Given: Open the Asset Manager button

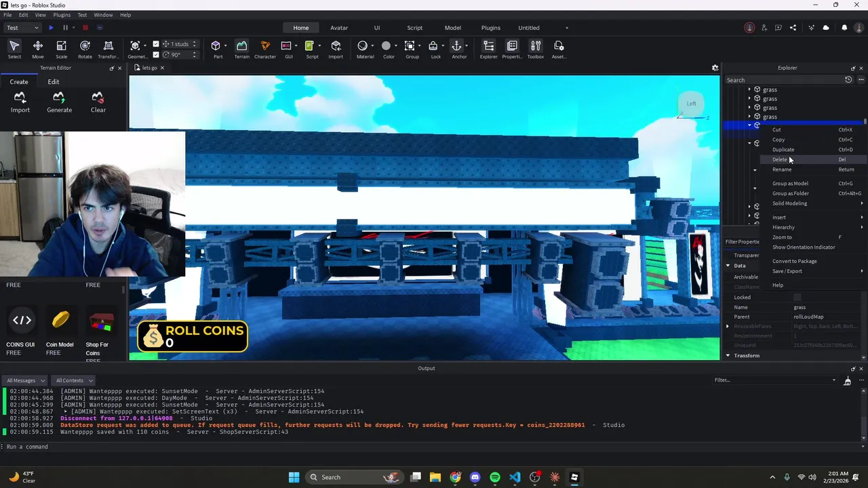Looking at the screenshot, I should point(559,49).
